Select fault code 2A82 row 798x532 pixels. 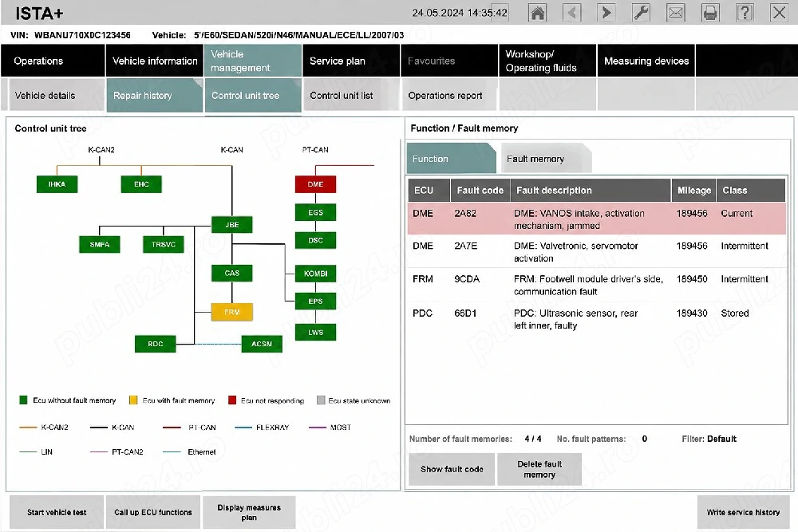click(x=596, y=219)
